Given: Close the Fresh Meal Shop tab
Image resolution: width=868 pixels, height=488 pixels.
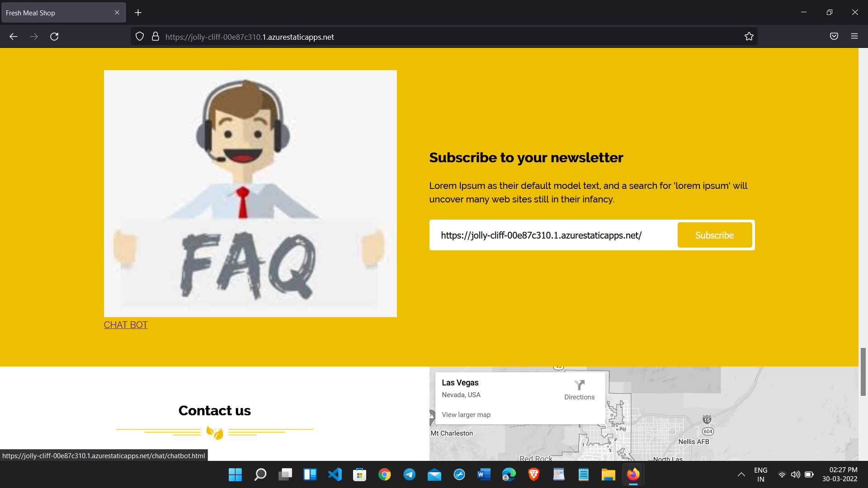Looking at the screenshot, I should (117, 13).
